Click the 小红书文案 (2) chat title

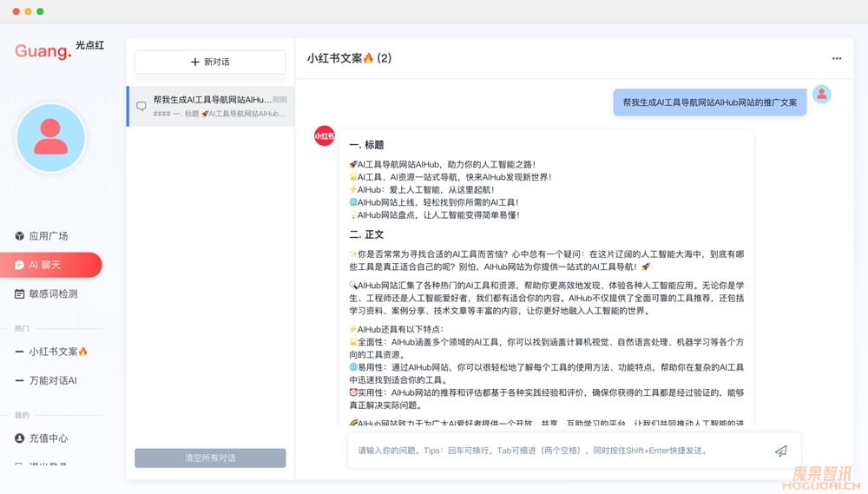pyautogui.click(x=349, y=58)
